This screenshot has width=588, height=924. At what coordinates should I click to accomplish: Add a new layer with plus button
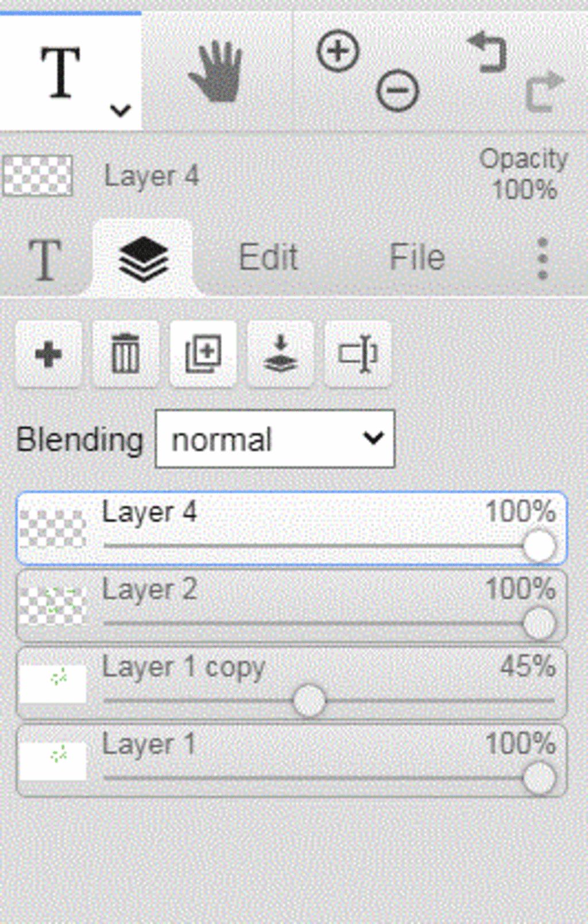pyautogui.click(x=48, y=354)
